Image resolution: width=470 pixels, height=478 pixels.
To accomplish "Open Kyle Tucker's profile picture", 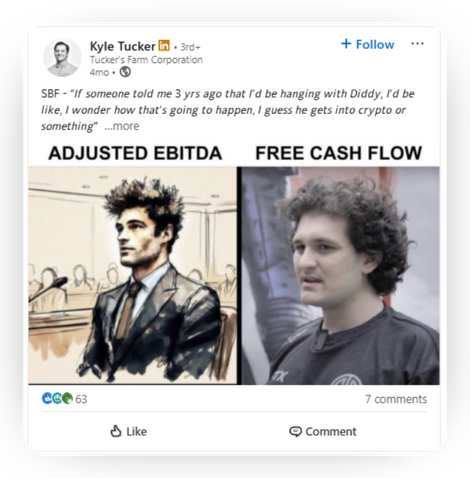I will pos(62,58).
